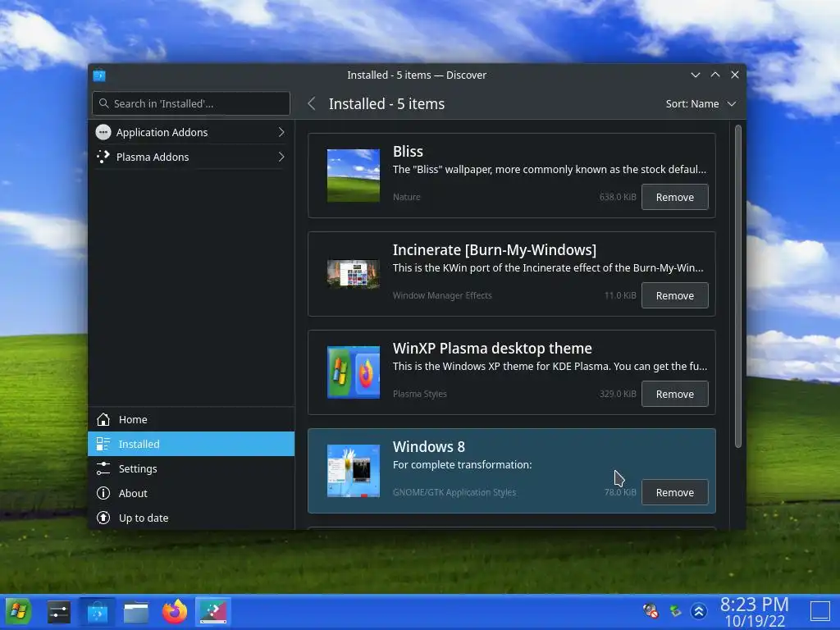Click the 638.0 KiB size text

pyautogui.click(x=618, y=197)
